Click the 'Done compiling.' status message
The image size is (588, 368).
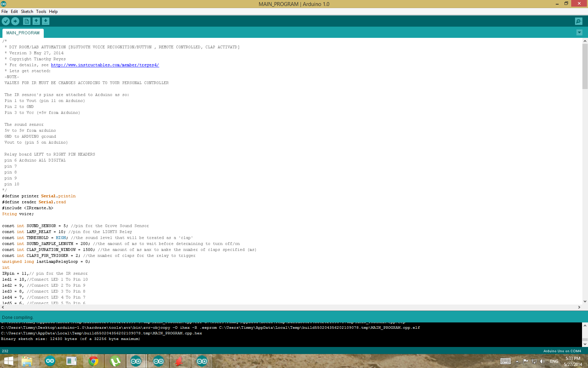(17, 318)
